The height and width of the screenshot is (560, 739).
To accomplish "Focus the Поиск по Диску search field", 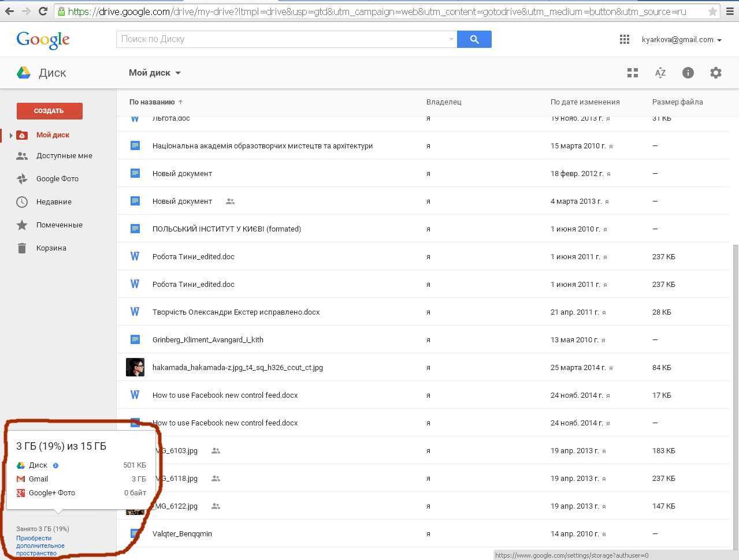I will 283,39.
